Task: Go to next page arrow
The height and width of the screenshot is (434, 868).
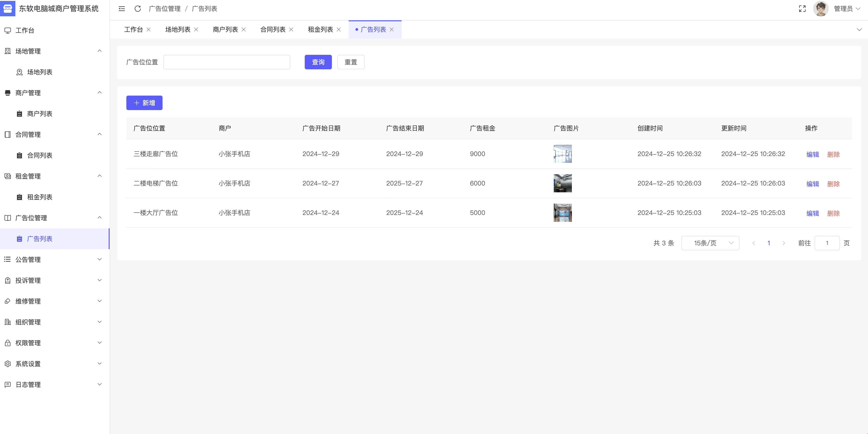Action: coord(783,243)
